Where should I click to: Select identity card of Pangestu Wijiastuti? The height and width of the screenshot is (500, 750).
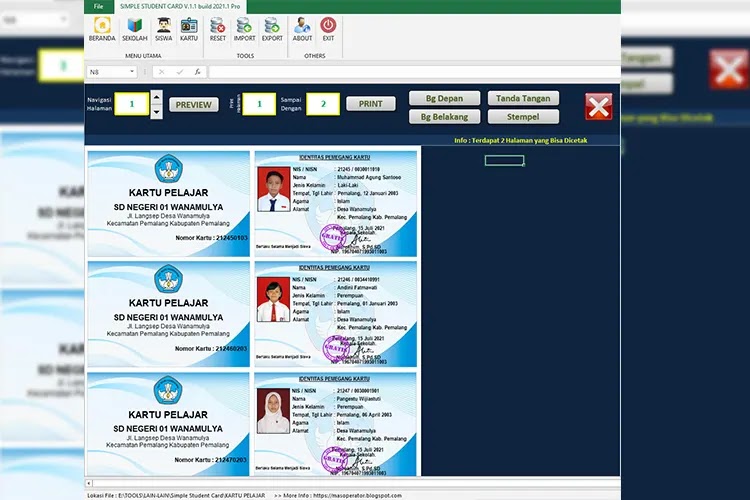click(x=336, y=424)
